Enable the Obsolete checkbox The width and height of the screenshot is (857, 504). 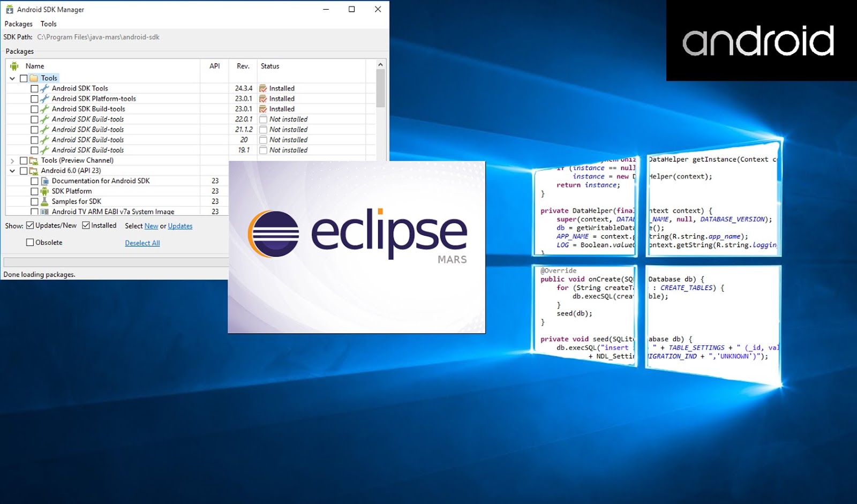[x=30, y=242]
